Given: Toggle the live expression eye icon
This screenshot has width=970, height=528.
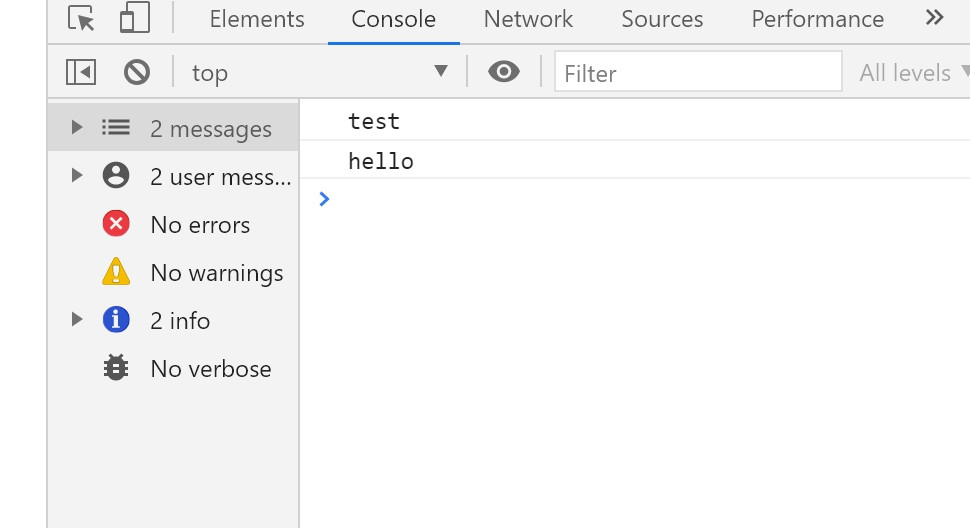Looking at the screenshot, I should click(x=503, y=72).
